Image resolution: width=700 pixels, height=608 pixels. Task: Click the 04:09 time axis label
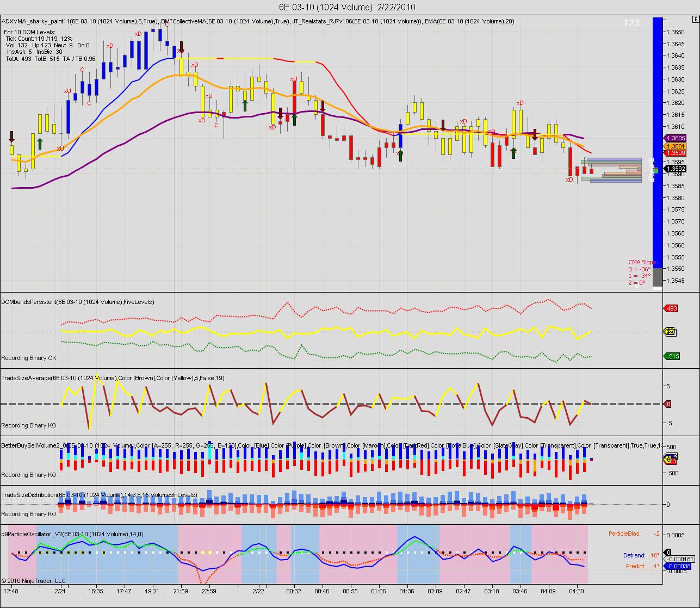pyautogui.click(x=548, y=591)
